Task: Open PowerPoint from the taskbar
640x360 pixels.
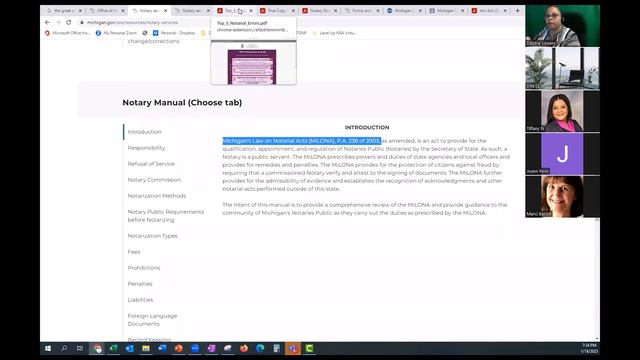Action: [x=178, y=348]
